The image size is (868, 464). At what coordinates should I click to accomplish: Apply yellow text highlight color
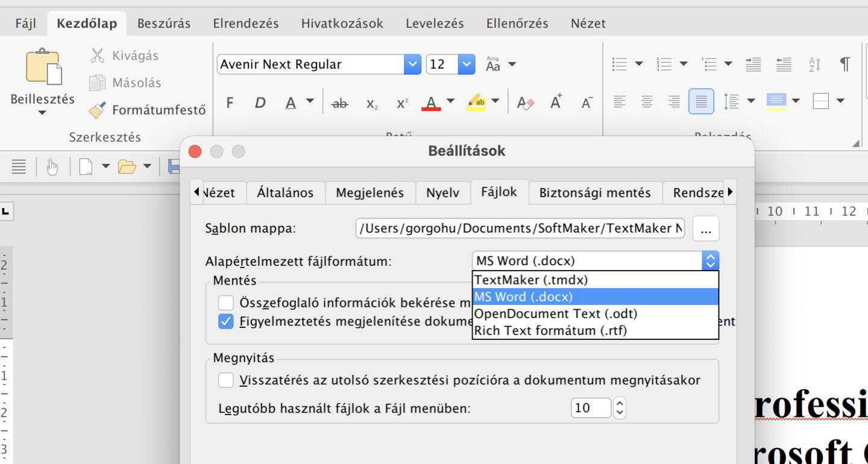click(476, 102)
